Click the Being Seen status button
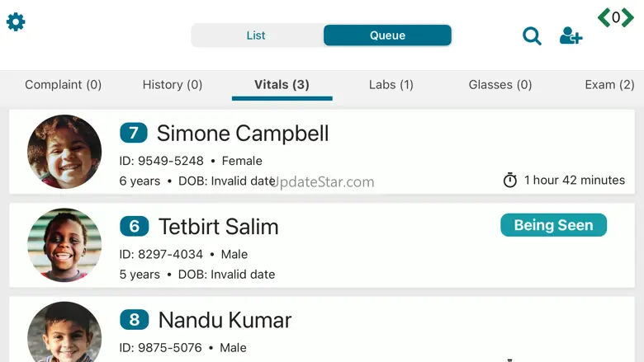 (x=553, y=225)
